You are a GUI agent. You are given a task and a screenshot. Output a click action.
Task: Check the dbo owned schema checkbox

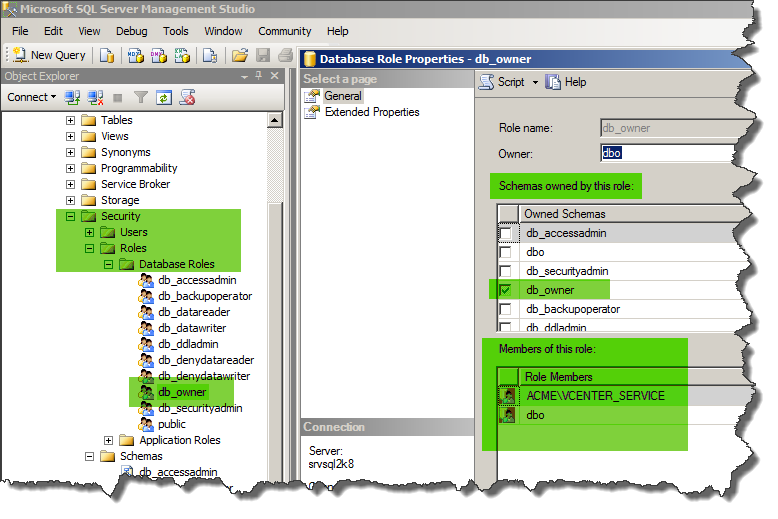coord(505,252)
